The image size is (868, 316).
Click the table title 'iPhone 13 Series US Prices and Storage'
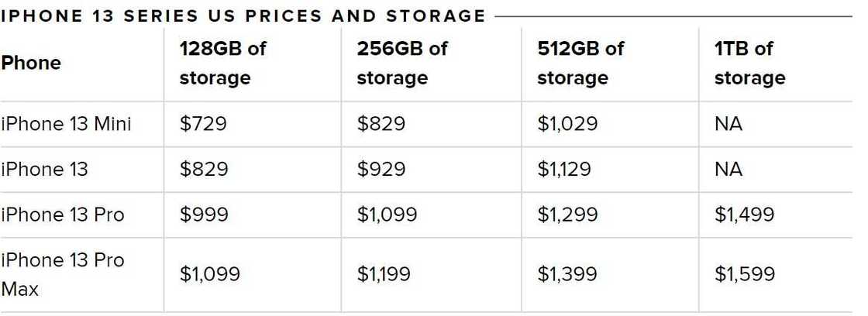click(243, 15)
